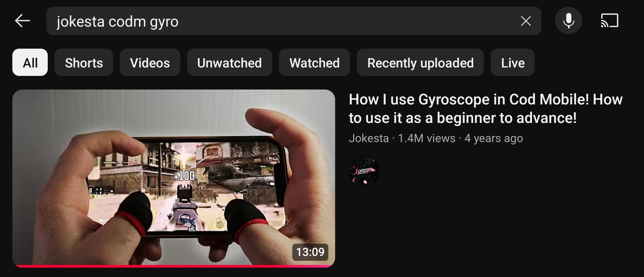Click the 1.4M views metadata text
The width and height of the screenshot is (644, 277).
coord(426,138)
